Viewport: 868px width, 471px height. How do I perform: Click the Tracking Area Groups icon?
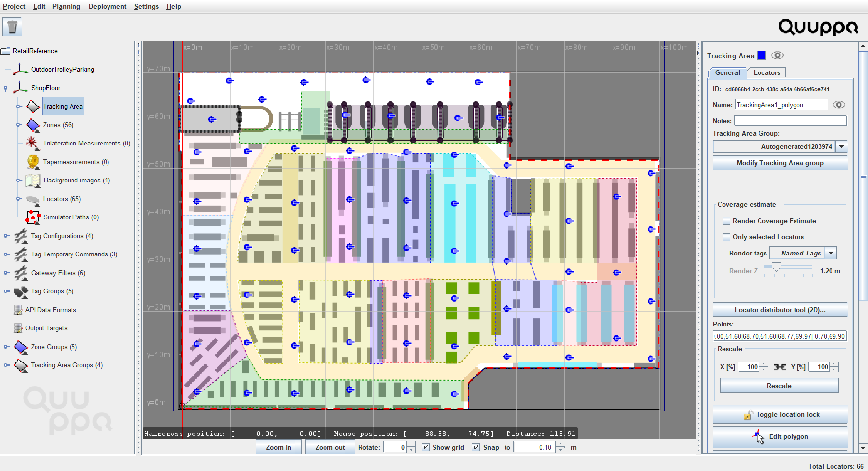click(21, 365)
